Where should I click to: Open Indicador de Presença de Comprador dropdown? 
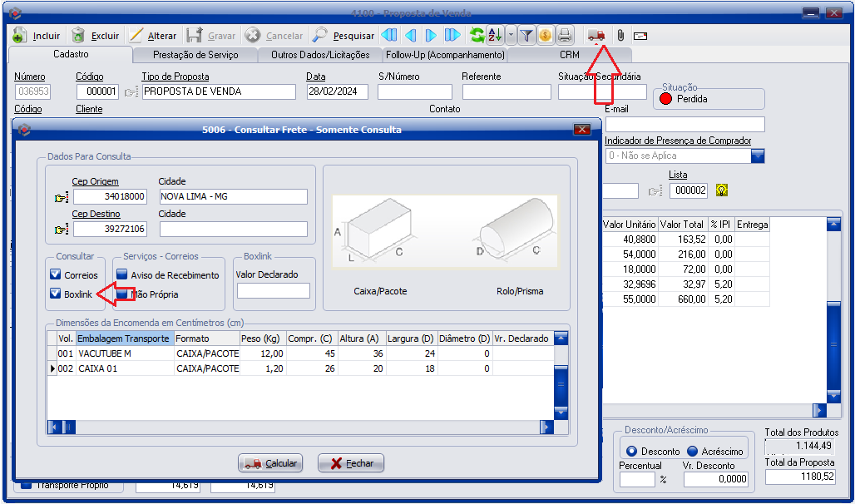coord(758,156)
